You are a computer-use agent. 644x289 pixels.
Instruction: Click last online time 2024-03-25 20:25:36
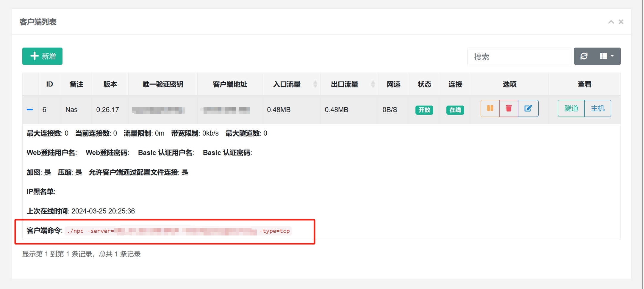(x=103, y=211)
